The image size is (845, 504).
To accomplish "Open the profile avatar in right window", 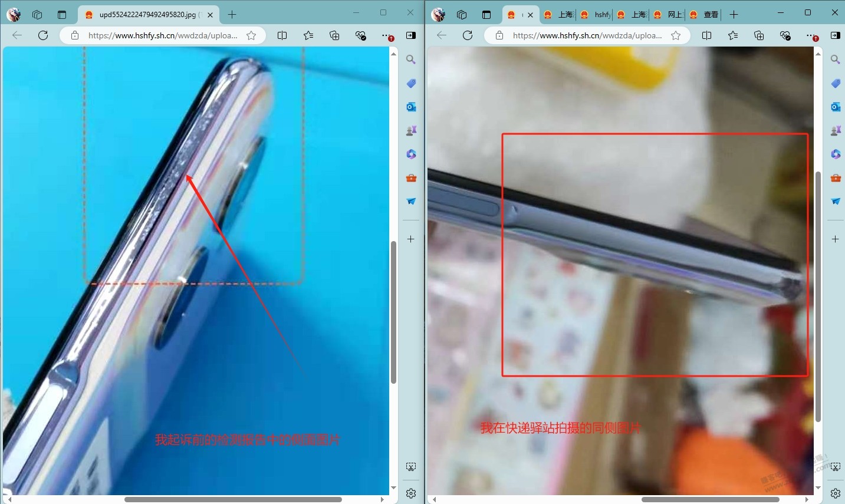I will [438, 15].
